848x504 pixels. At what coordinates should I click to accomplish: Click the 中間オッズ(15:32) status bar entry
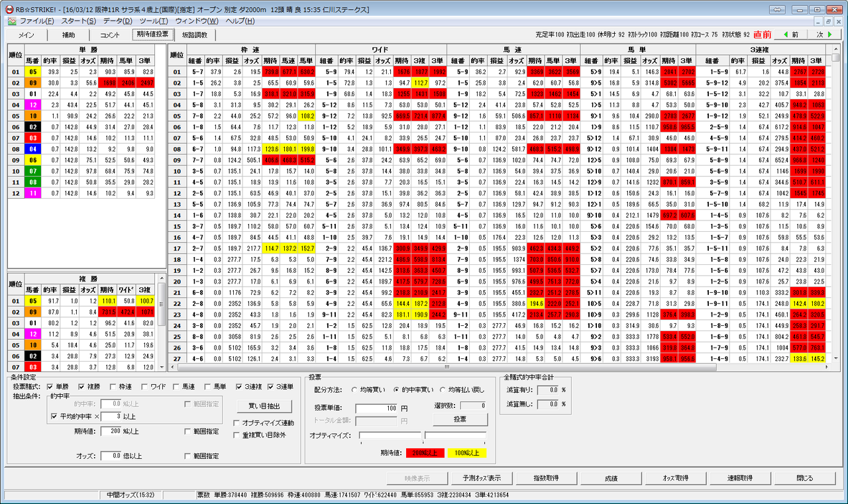[131, 495]
